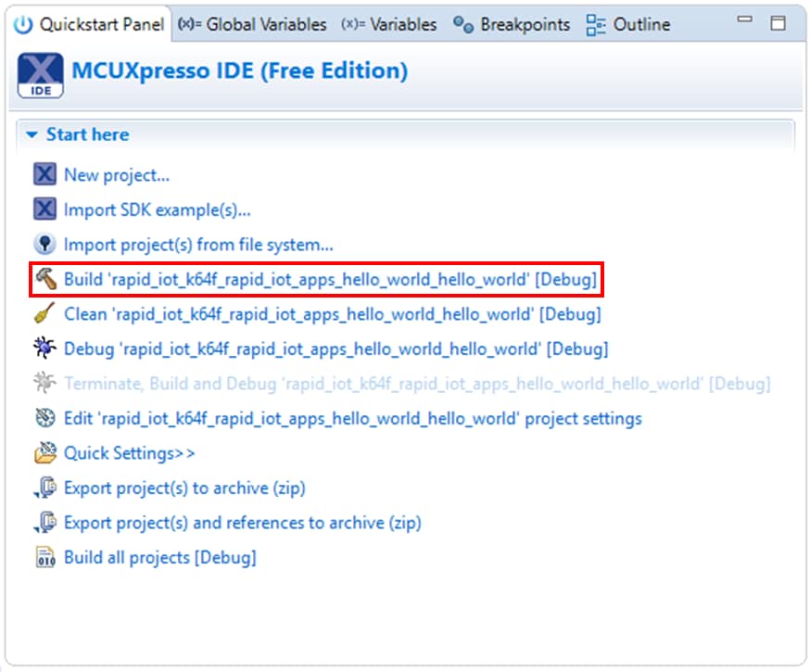Click the hammer icon beside Build project
The height and width of the screenshot is (672, 810).
44,279
